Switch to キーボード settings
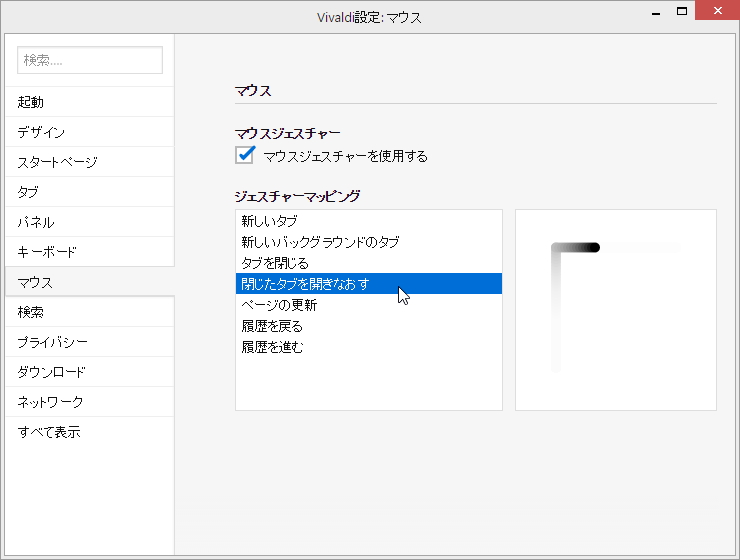Viewport: 740px width, 560px height. tap(90, 252)
